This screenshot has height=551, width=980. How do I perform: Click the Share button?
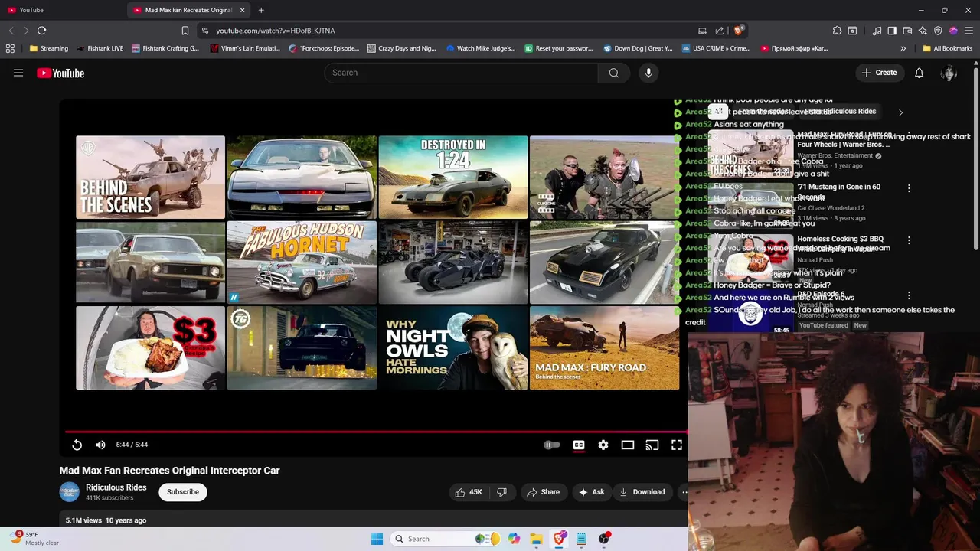pyautogui.click(x=543, y=492)
